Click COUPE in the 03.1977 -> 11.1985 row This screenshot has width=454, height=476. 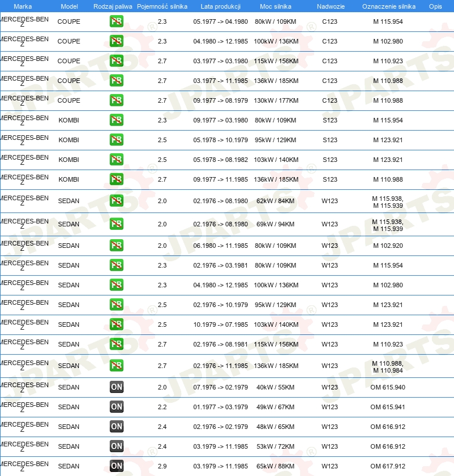tap(69, 81)
